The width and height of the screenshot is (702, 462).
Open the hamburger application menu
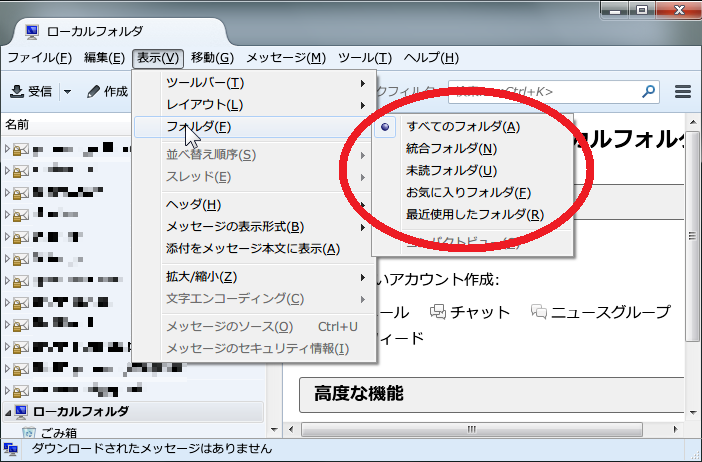(684, 91)
